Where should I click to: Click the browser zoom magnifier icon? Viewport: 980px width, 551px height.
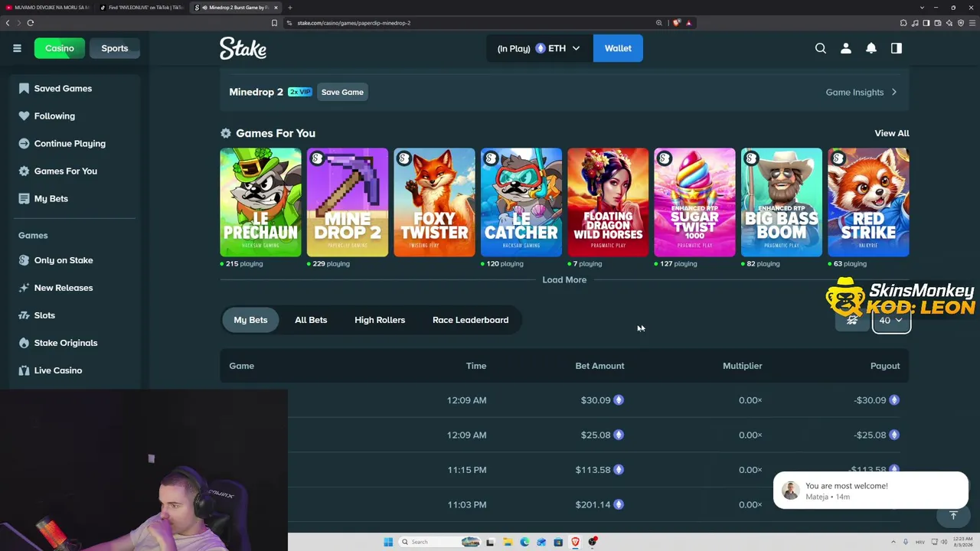(x=658, y=23)
